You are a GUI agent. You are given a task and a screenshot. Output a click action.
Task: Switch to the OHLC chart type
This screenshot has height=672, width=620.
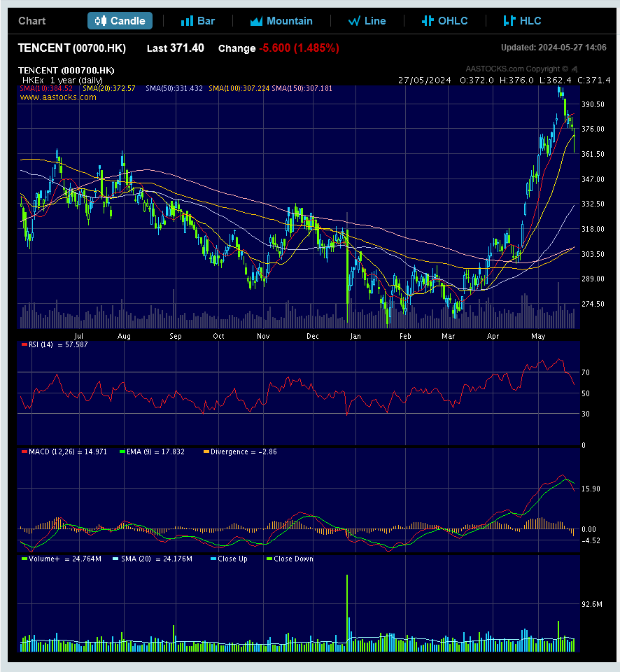pyautogui.click(x=445, y=20)
